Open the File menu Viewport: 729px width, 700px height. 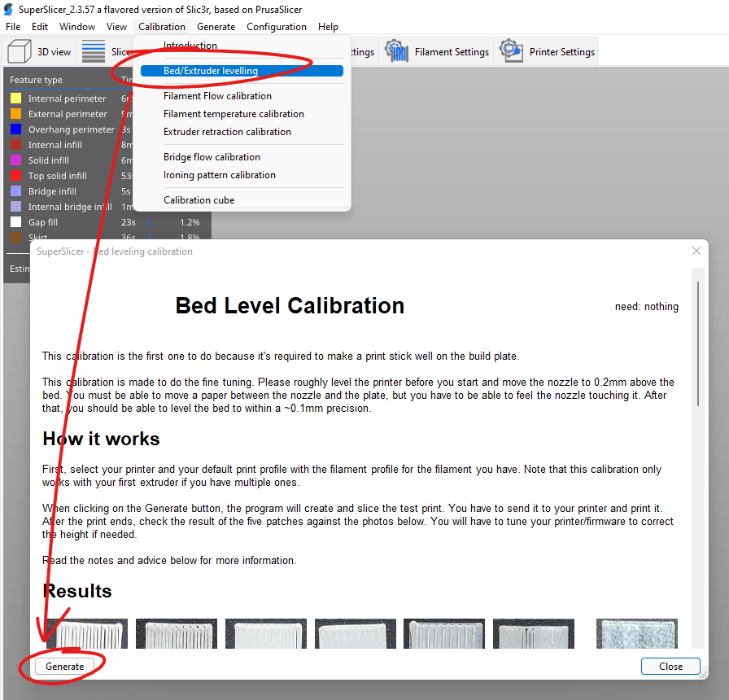click(x=13, y=27)
